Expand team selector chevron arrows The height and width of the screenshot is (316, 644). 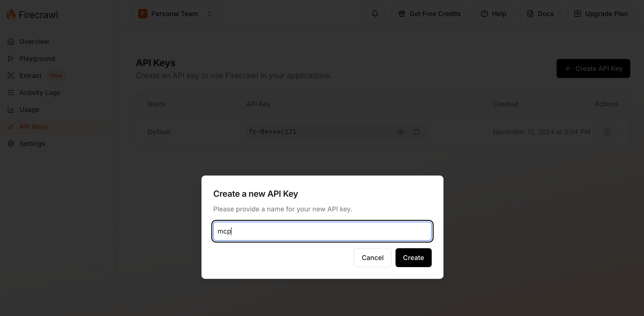pos(209,14)
